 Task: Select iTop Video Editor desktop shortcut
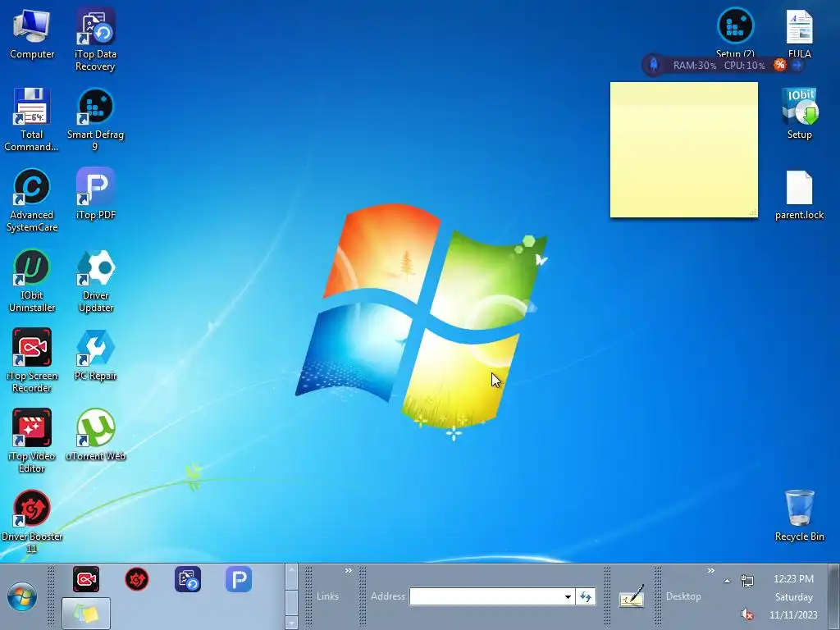(32, 441)
